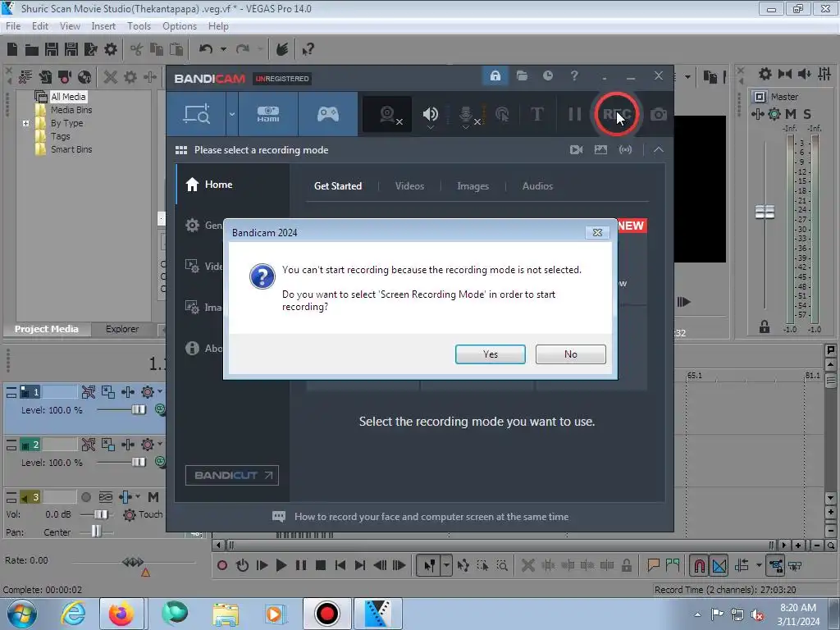Click VEGAS open folder icon
Screen dimensions: 840x630
point(32,49)
